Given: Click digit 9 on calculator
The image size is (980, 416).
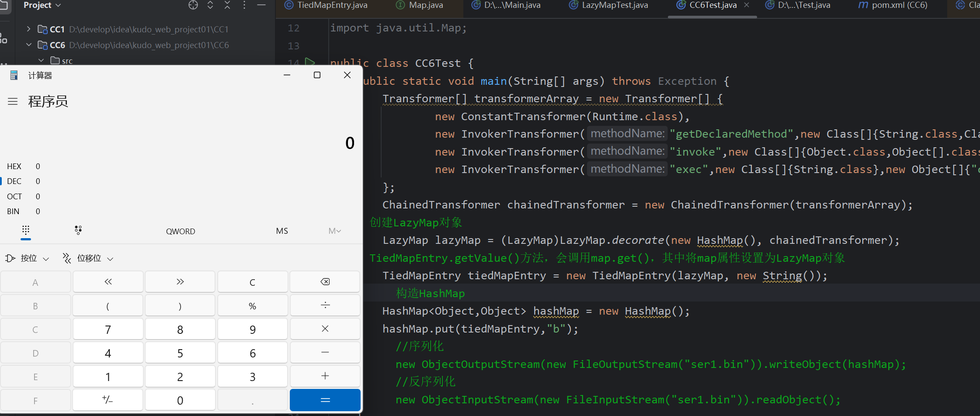Looking at the screenshot, I should pyautogui.click(x=253, y=329).
